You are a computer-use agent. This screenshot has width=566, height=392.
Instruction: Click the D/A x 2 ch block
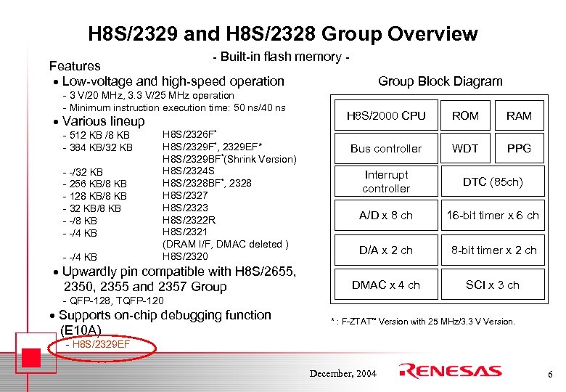(386, 250)
